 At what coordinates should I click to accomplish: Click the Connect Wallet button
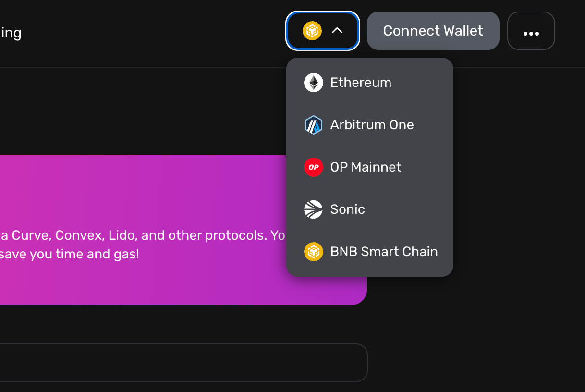[x=432, y=31]
